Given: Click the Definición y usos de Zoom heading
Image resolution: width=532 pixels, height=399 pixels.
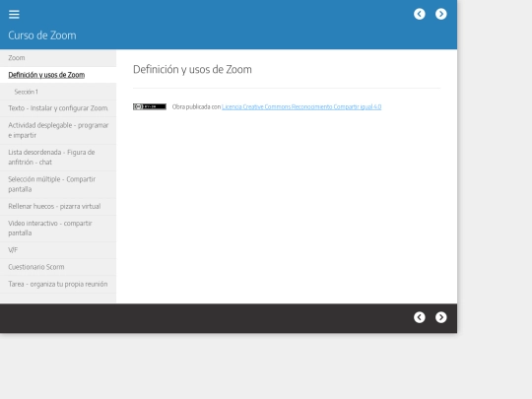Looking at the screenshot, I should point(192,70).
